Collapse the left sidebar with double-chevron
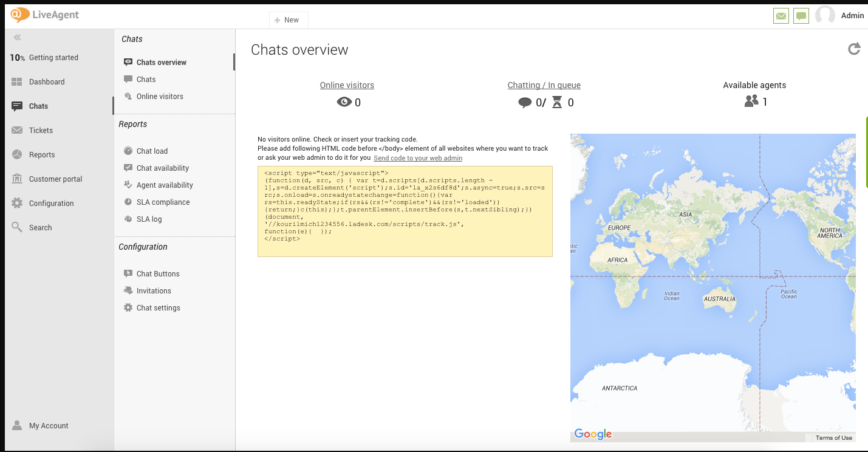868x452 pixels. click(x=18, y=38)
